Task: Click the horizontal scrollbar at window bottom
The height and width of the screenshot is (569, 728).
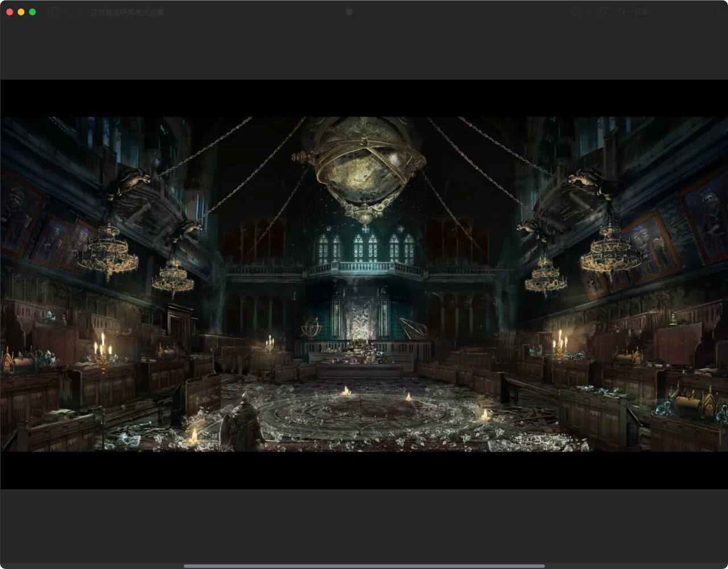Action: (x=364, y=566)
